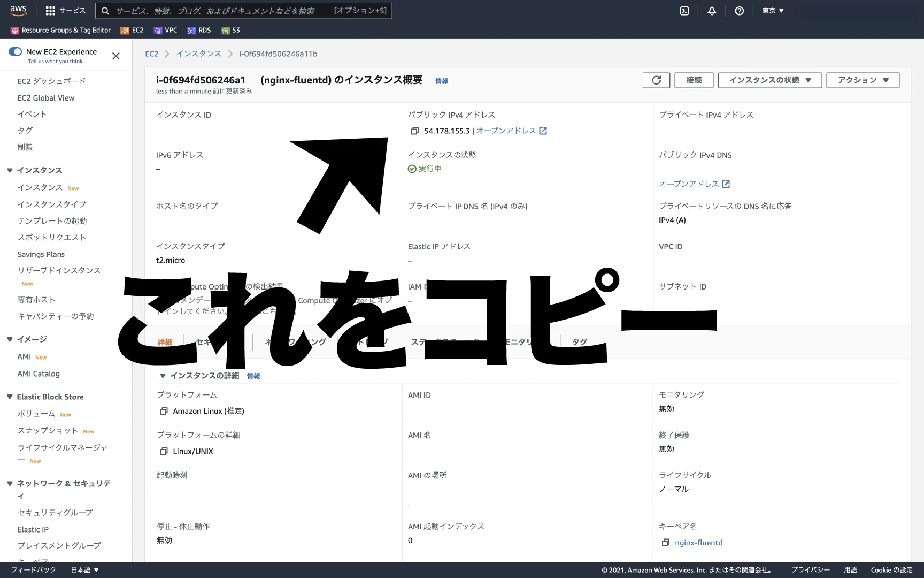Open the notifications bell
The image size is (924, 578).
coord(712,11)
